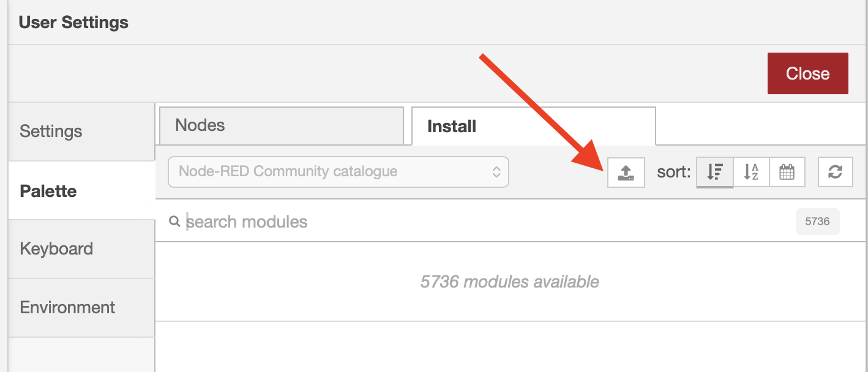Refresh the module list
This screenshot has width=868, height=372.
(835, 173)
